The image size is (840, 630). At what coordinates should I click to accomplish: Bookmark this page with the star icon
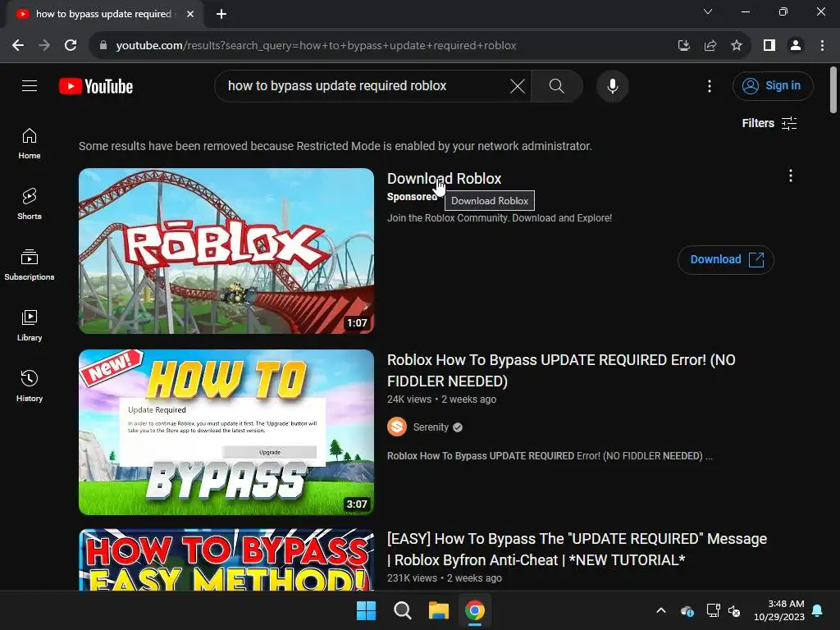click(737, 46)
